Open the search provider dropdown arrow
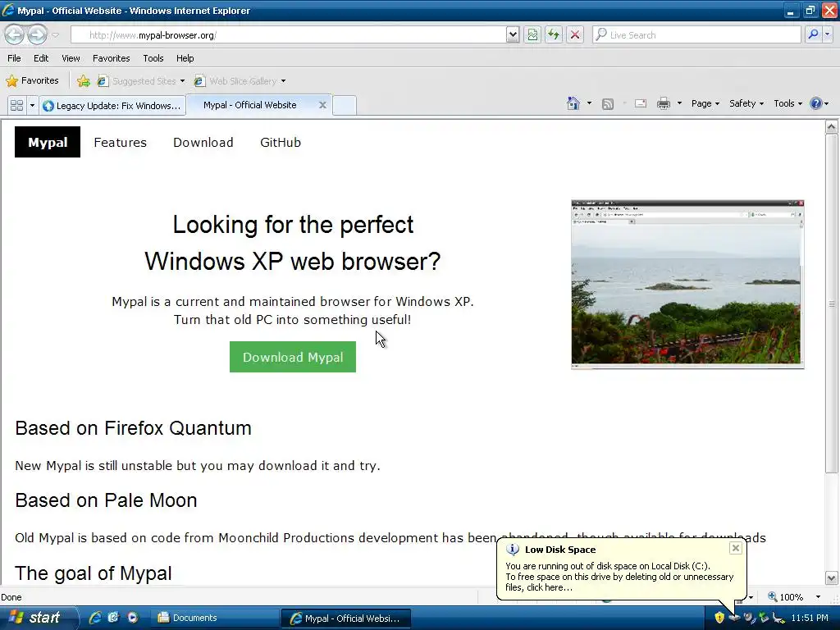The width and height of the screenshot is (840, 630). coord(827,34)
